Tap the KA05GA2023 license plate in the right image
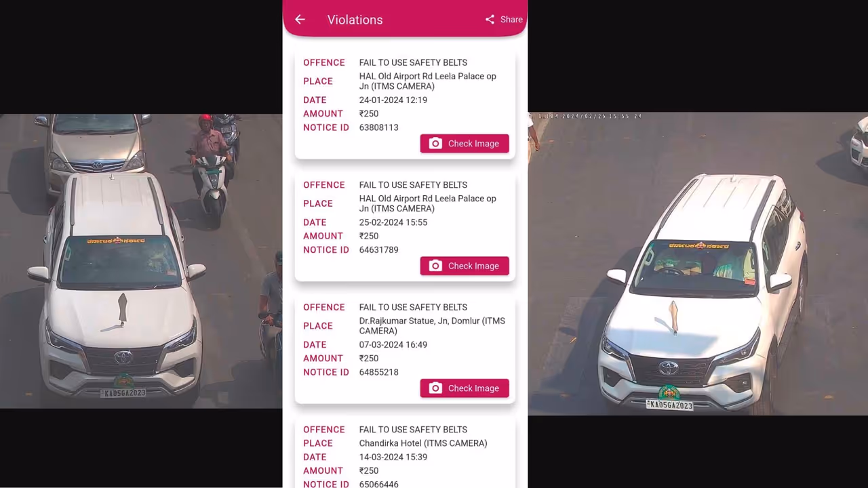The width and height of the screenshot is (868, 488). (669, 404)
